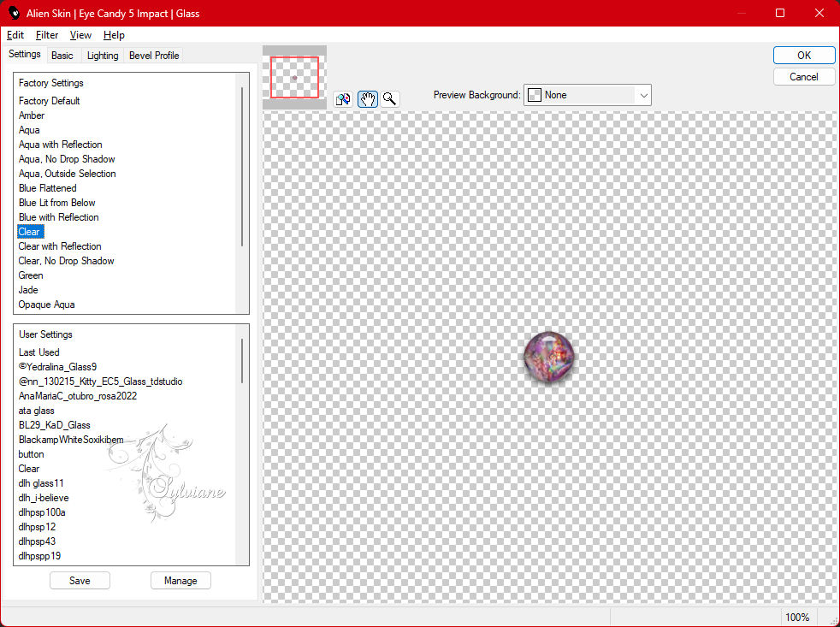Choose the Blue with Reflection preset
The width and height of the screenshot is (840, 627).
58,217
